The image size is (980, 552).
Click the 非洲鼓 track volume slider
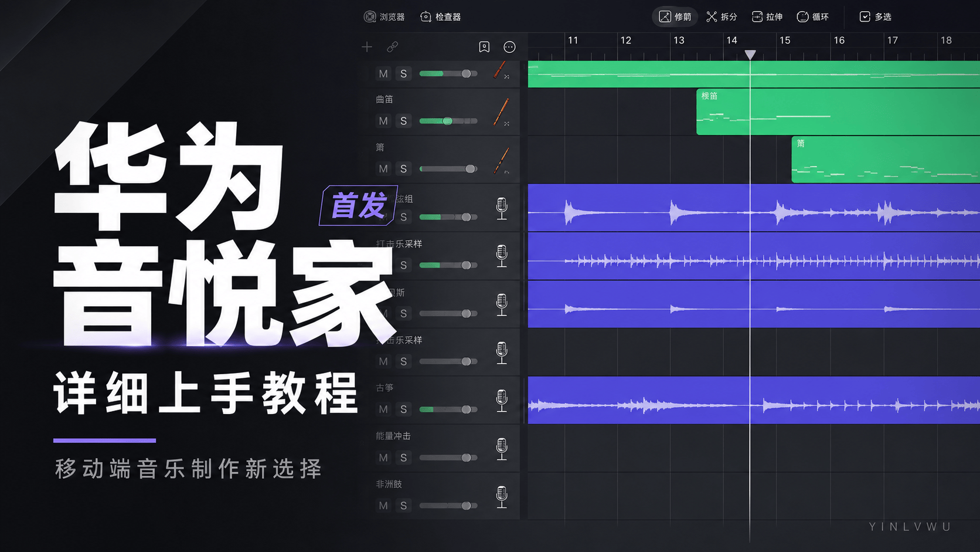448,506
